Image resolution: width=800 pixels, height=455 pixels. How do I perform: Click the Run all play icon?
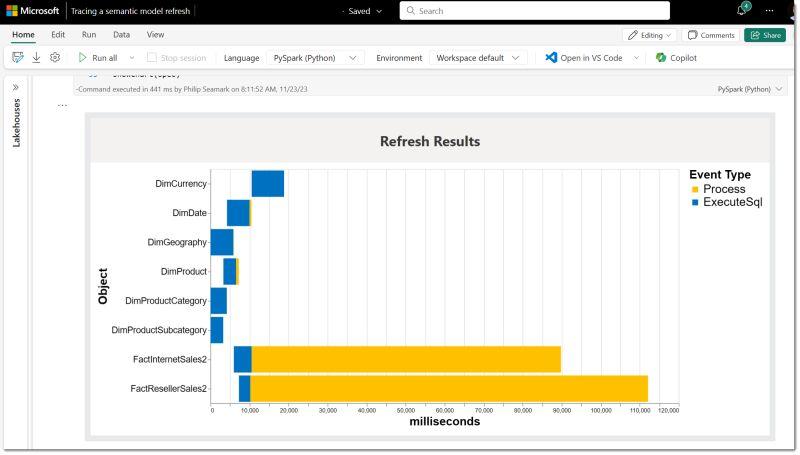(83, 58)
